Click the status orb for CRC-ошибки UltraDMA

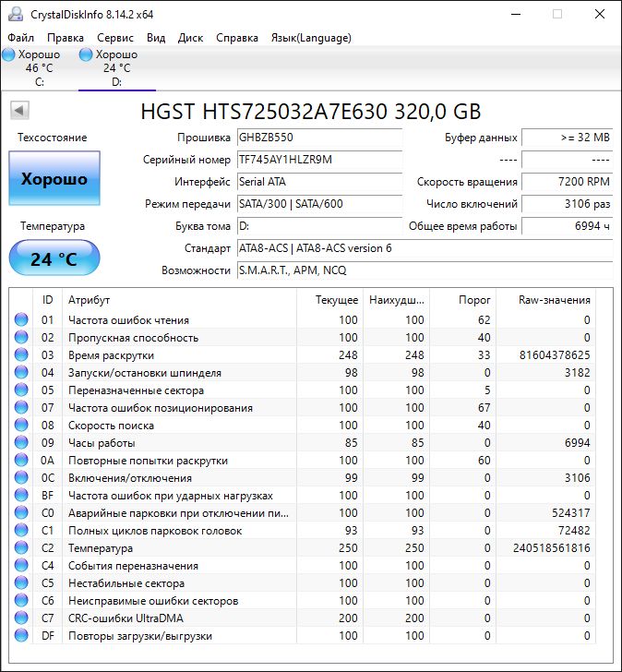(21, 618)
